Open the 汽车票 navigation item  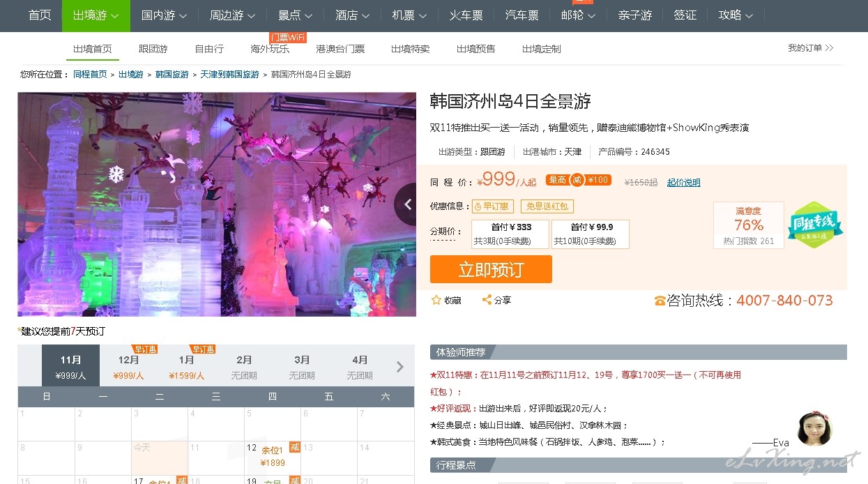(521, 15)
